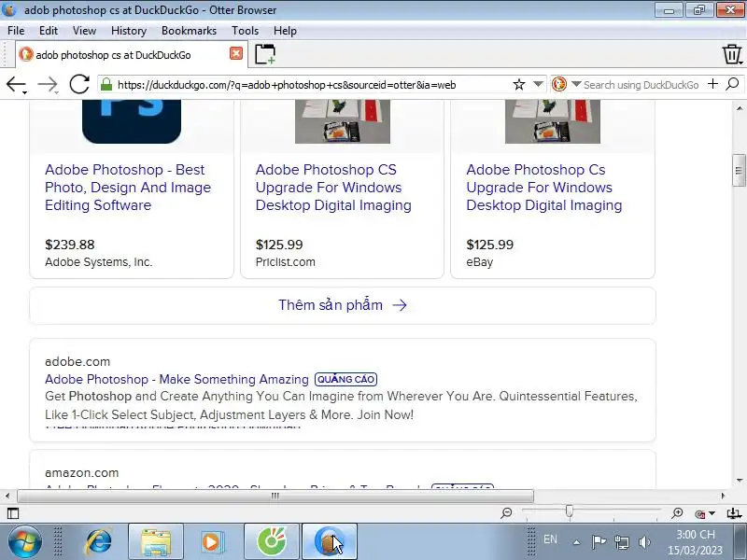This screenshot has height=560, width=747.
Task: Open the Edit menu
Action: coord(49,31)
